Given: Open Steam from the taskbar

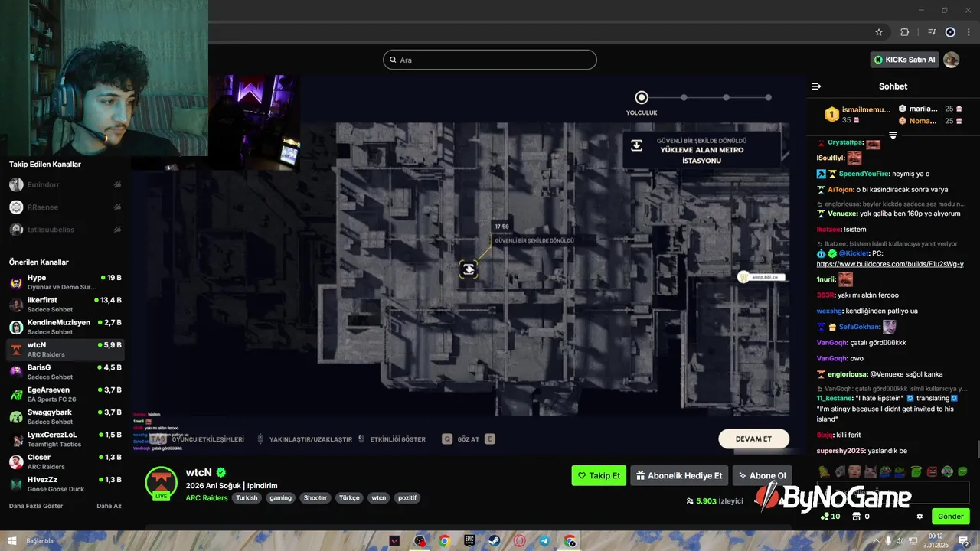Looking at the screenshot, I should (494, 541).
